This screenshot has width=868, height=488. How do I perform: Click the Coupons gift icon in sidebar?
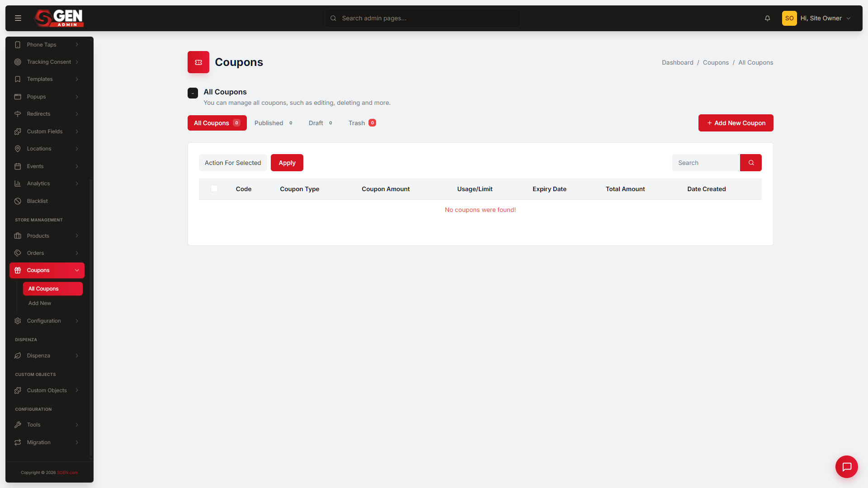tap(18, 270)
